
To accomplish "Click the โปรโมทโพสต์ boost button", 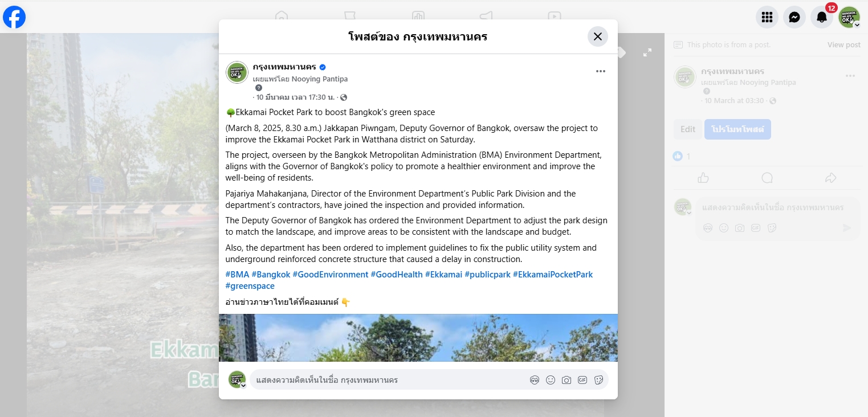I will [737, 129].
